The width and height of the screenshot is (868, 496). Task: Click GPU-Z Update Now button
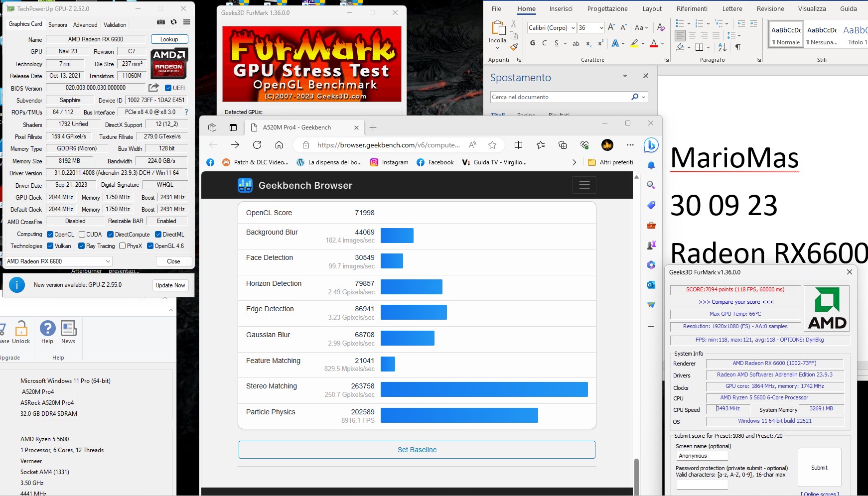[170, 285]
